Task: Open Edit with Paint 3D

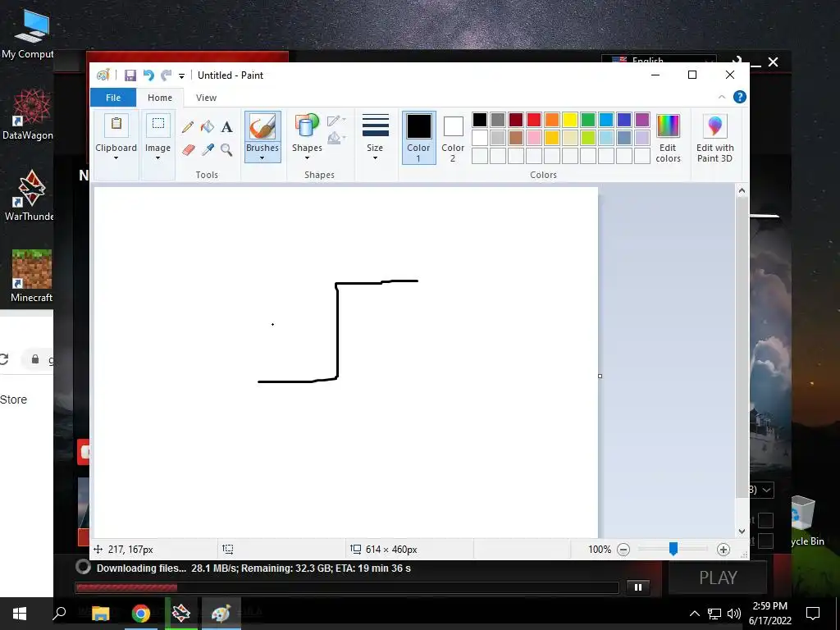Action: [714, 138]
